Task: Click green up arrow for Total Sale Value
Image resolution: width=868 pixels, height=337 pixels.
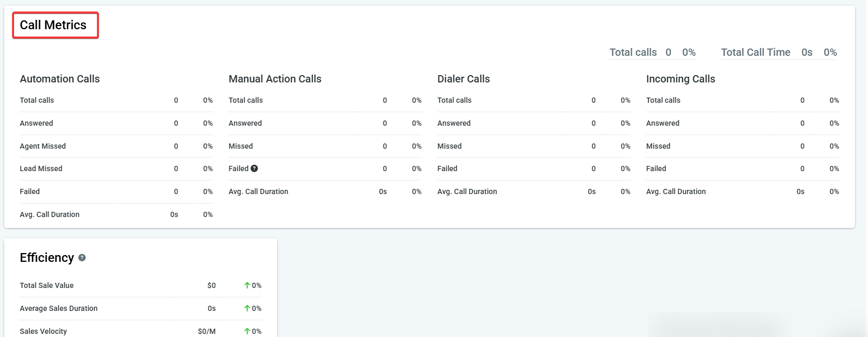Action: (x=247, y=285)
